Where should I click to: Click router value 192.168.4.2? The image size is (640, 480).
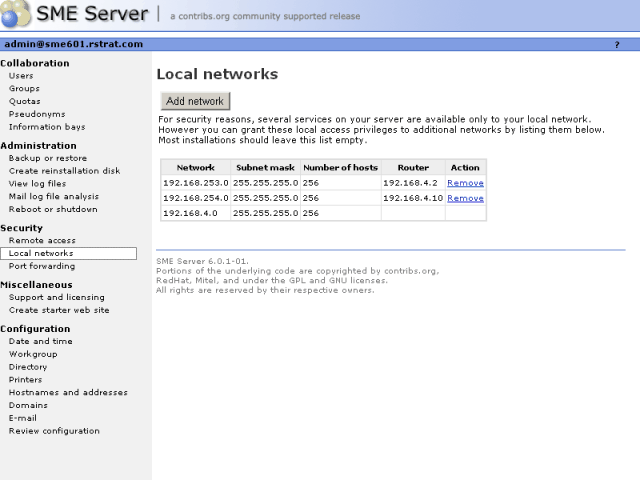[x=410, y=183]
